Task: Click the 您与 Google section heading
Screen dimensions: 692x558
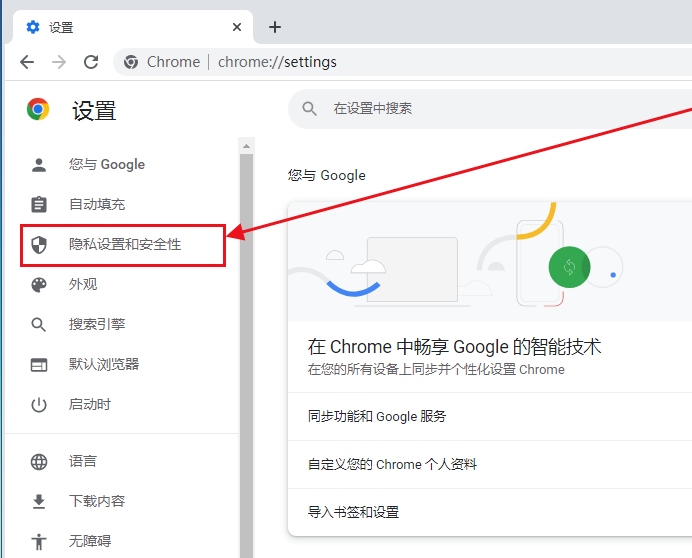Action: point(327,175)
